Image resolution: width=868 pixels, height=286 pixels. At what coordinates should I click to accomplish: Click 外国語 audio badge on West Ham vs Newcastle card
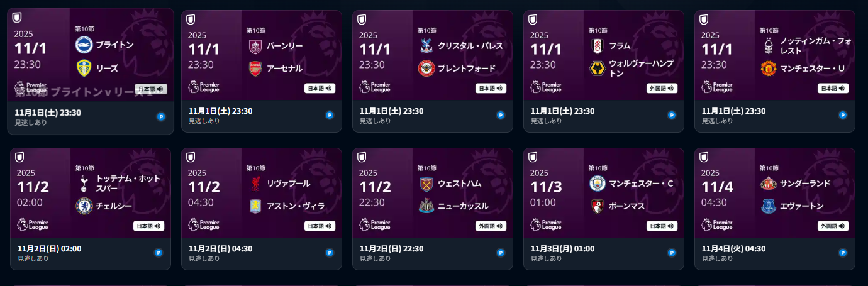tap(491, 226)
